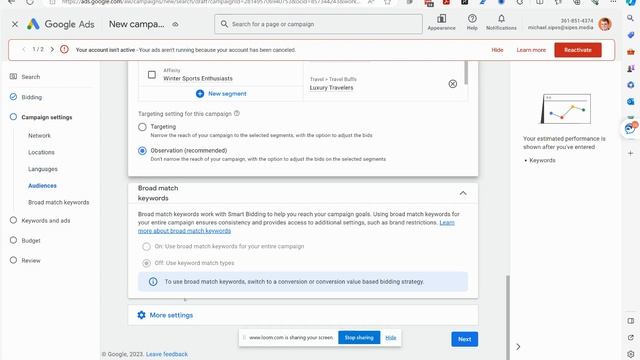Open the Appearance settings icon

pos(441,19)
